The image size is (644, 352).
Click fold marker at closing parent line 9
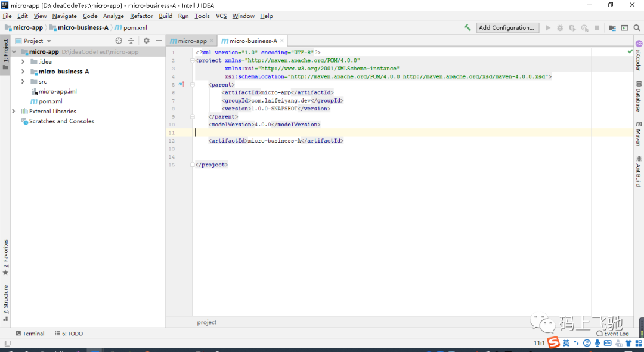tap(192, 117)
